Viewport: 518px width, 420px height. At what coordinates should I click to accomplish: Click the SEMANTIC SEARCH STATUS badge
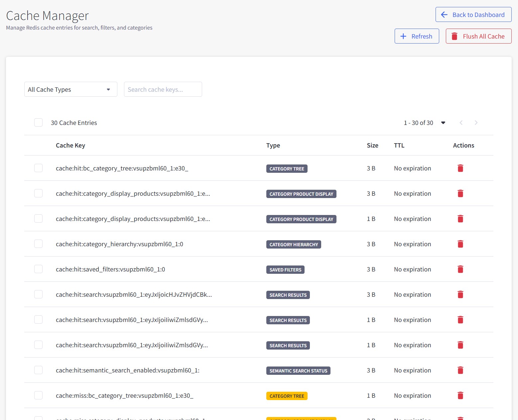pyautogui.click(x=298, y=371)
